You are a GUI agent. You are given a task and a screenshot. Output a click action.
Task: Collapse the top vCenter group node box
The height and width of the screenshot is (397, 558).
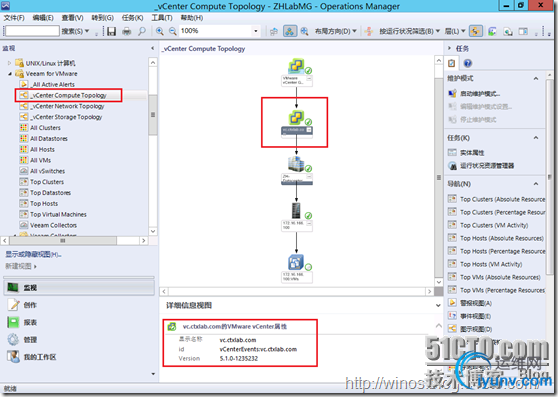point(309,79)
